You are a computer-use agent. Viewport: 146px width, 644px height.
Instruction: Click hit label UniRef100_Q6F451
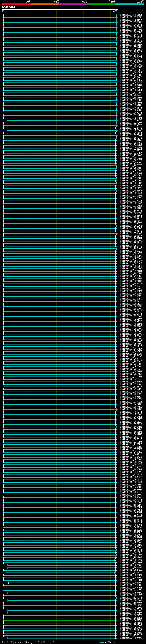[131, 374]
